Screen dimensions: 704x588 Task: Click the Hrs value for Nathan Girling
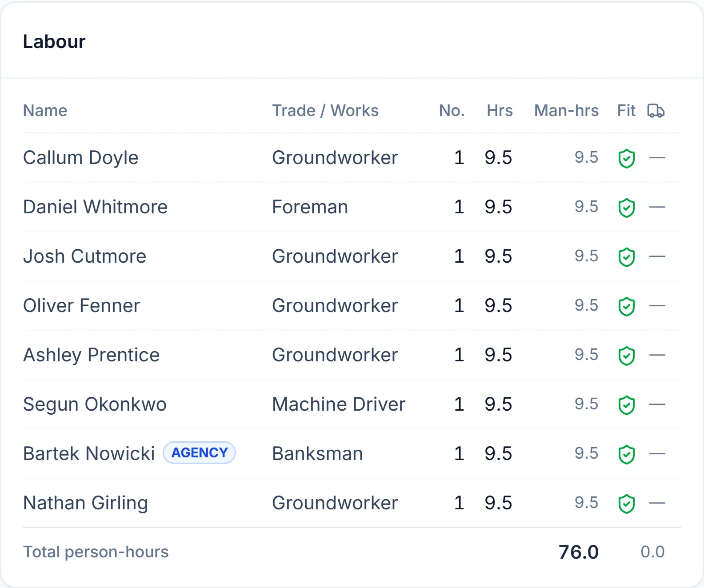(498, 503)
